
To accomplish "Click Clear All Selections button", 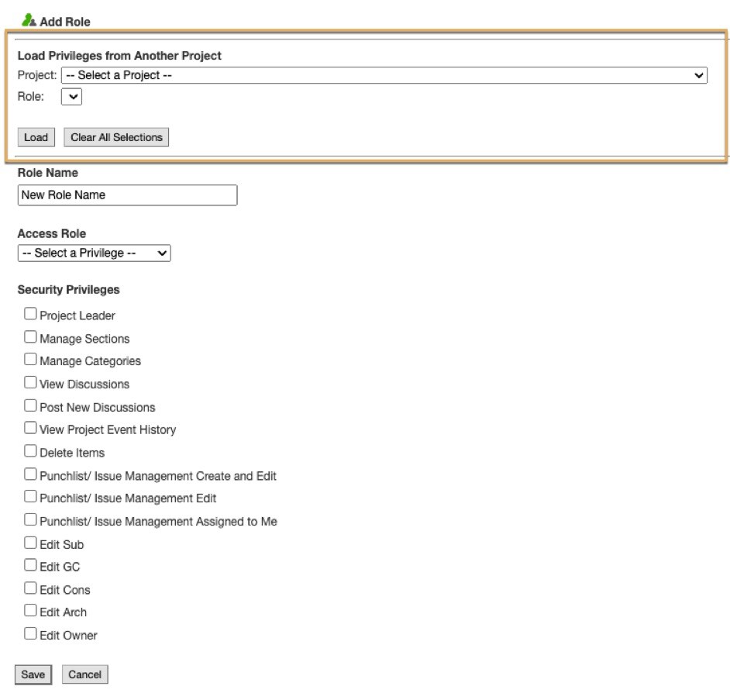I will 116,137.
